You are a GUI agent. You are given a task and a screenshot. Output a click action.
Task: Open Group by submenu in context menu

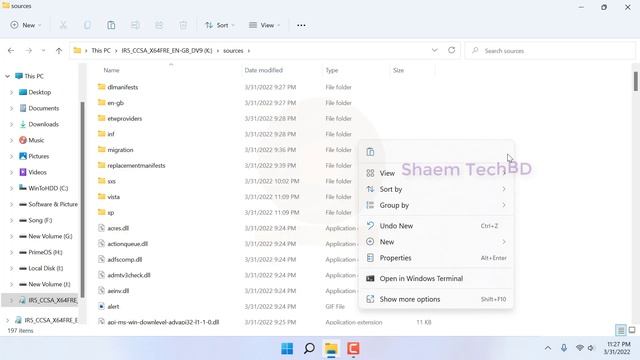click(436, 205)
